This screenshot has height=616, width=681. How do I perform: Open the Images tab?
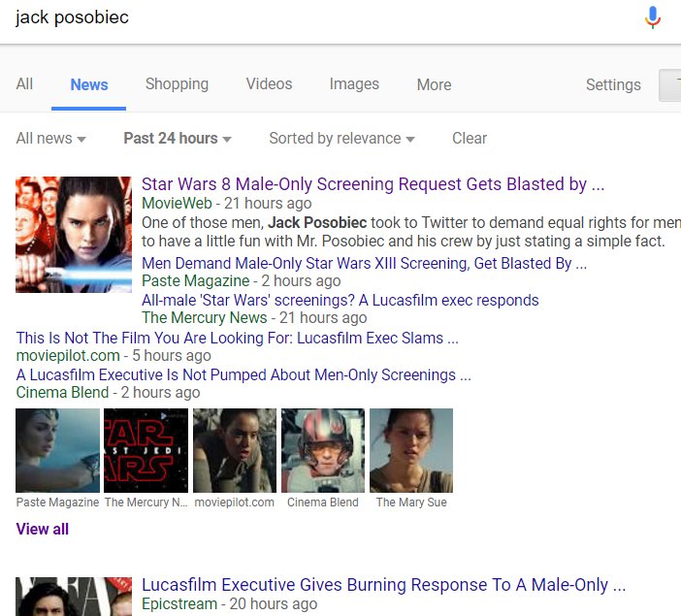(354, 84)
